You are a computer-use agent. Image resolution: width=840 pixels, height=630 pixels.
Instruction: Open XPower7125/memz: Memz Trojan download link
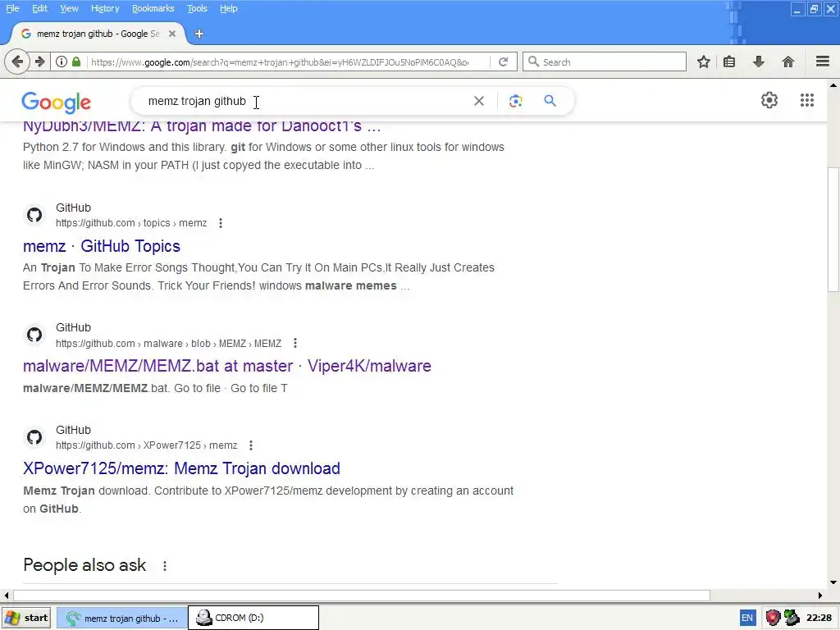click(x=181, y=468)
